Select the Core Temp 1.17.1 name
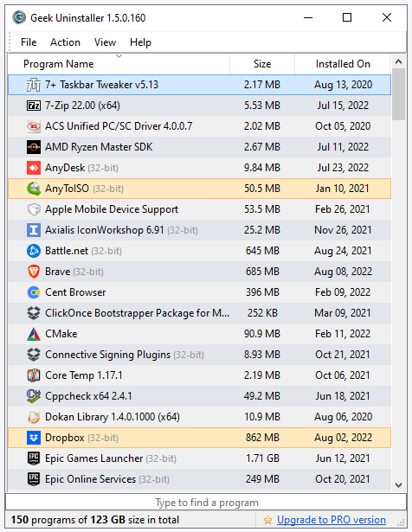 [x=84, y=375]
